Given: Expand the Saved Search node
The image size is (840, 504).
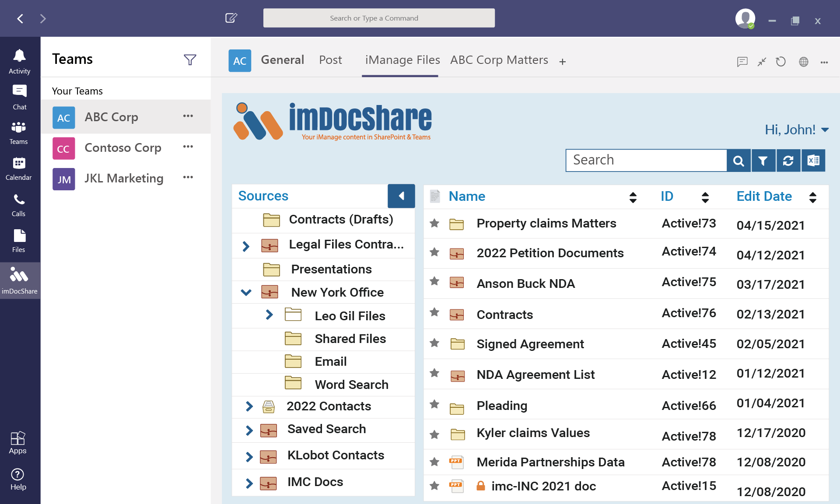Looking at the screenshot, I should pyautogui.click(x=249, y=430).
